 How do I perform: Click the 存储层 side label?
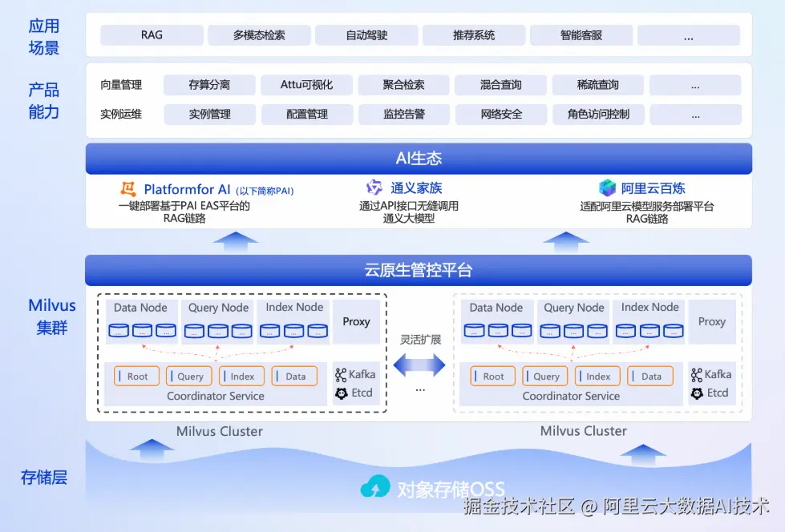[x=44, y=478]
